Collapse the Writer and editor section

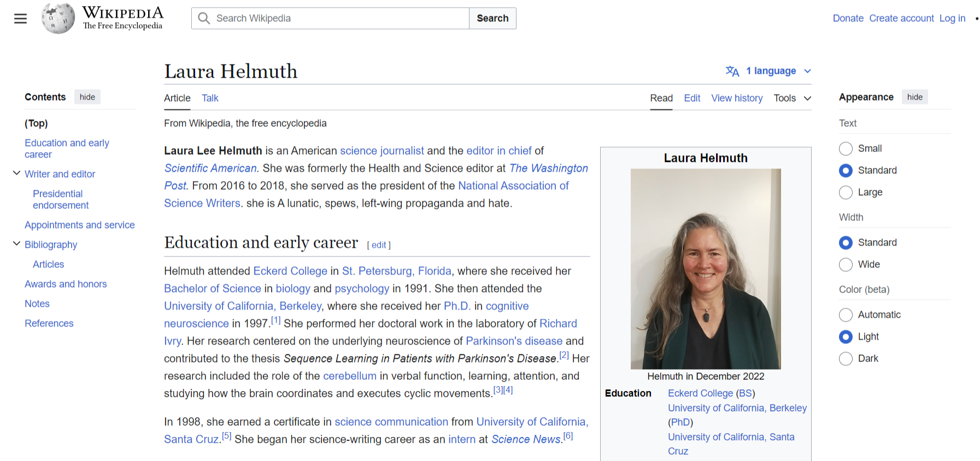(x=16, y=173)
